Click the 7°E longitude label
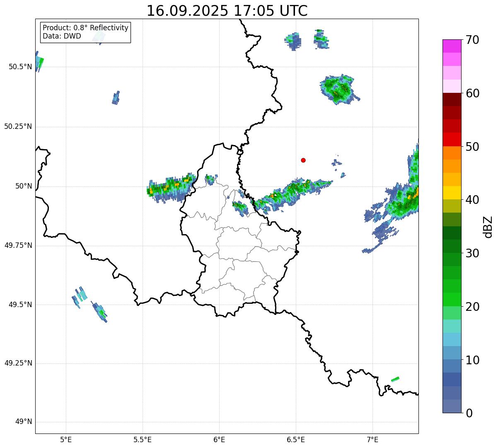 [372, 439]
